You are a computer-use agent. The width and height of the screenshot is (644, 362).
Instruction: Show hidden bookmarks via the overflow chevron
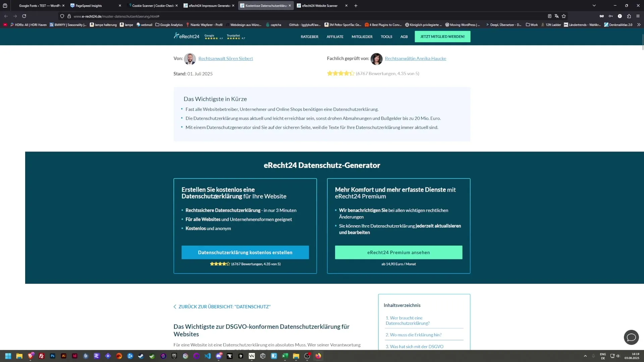[639, 24]
